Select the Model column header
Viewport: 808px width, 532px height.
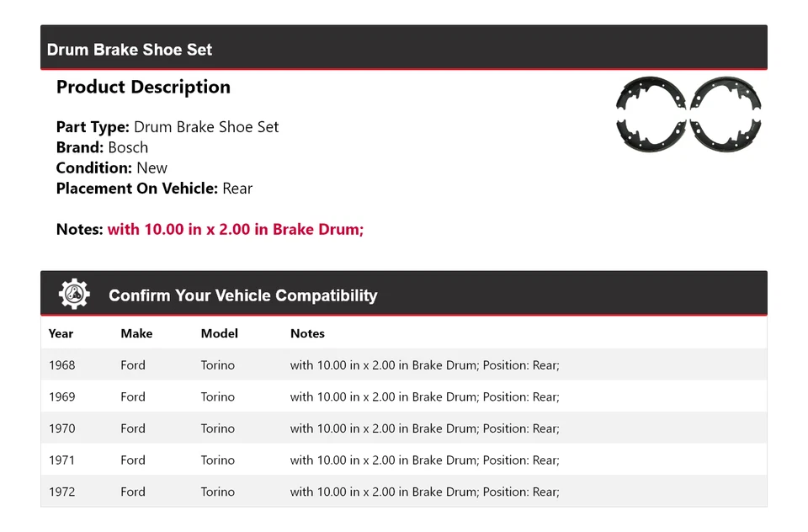(219, 333)
